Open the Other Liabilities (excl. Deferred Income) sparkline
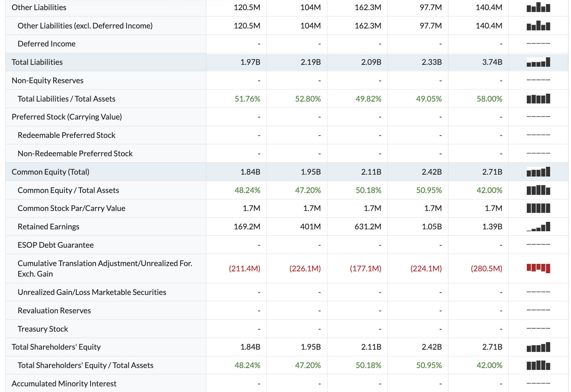Viewport: 571px width, 392px height. click(538, 25)
